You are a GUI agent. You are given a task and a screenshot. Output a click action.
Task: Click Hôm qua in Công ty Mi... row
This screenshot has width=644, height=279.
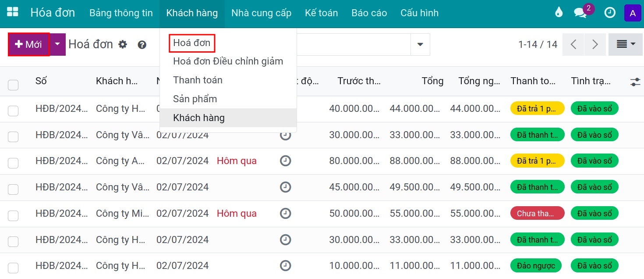pos(237,214)
